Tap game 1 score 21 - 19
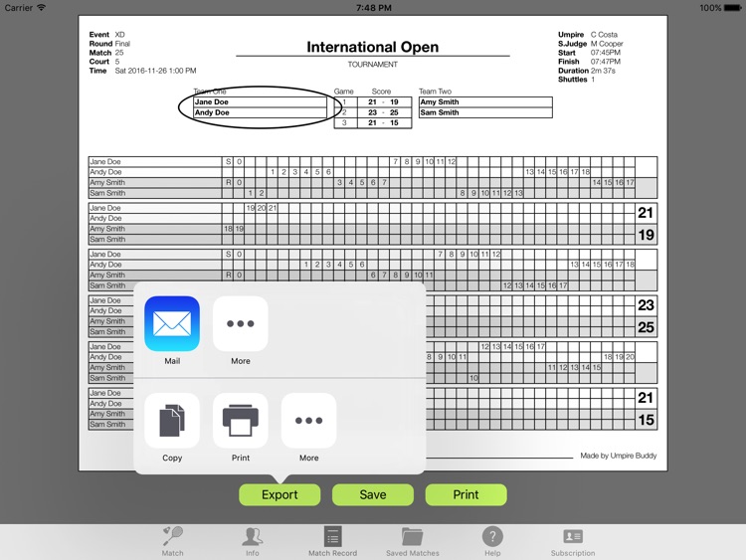Viewport: 746px width, 560px height. 384,101
